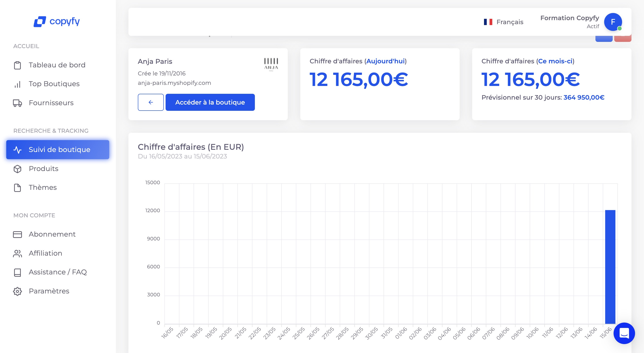
Task: Click the Copyfy logo
Action: (x=56, y=21)
